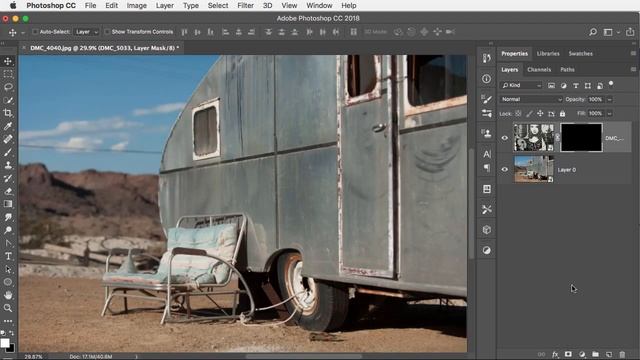Switch to the Paths tab
The width and height of the screenshot is (640, 360).
pyautogui.click(x=567, y=70)
